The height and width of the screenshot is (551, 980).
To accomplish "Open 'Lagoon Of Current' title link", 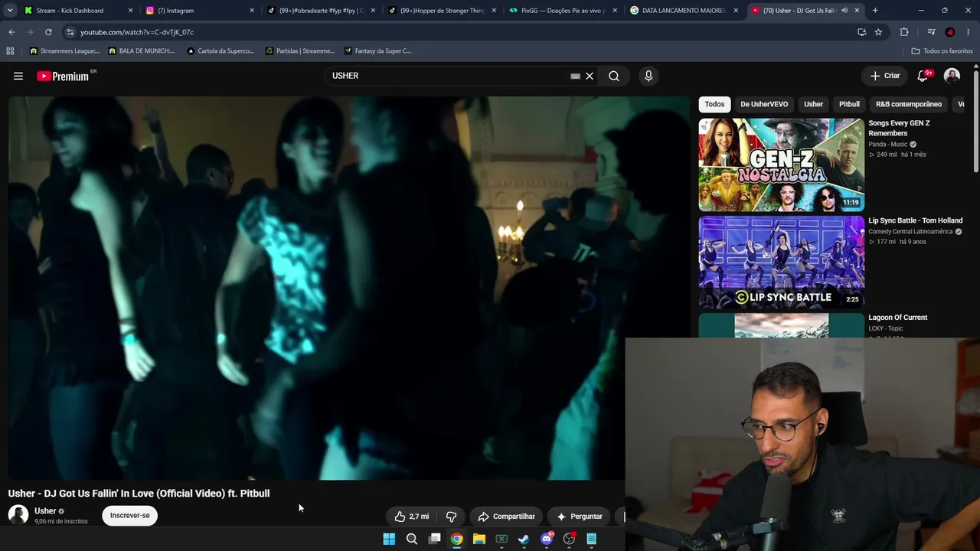I will click(897, 318).
